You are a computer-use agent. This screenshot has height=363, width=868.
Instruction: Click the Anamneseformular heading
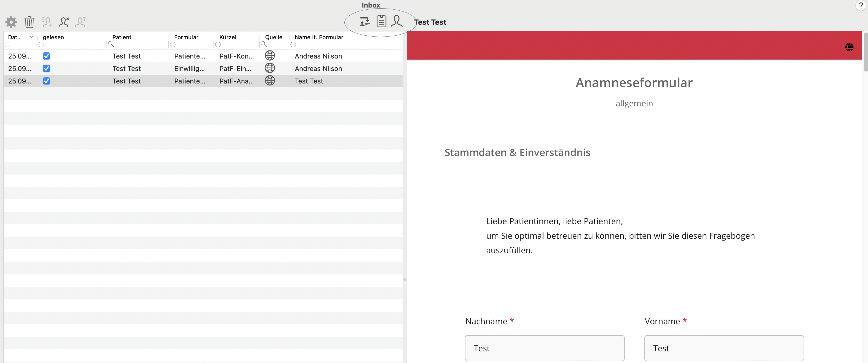point(634,83)
